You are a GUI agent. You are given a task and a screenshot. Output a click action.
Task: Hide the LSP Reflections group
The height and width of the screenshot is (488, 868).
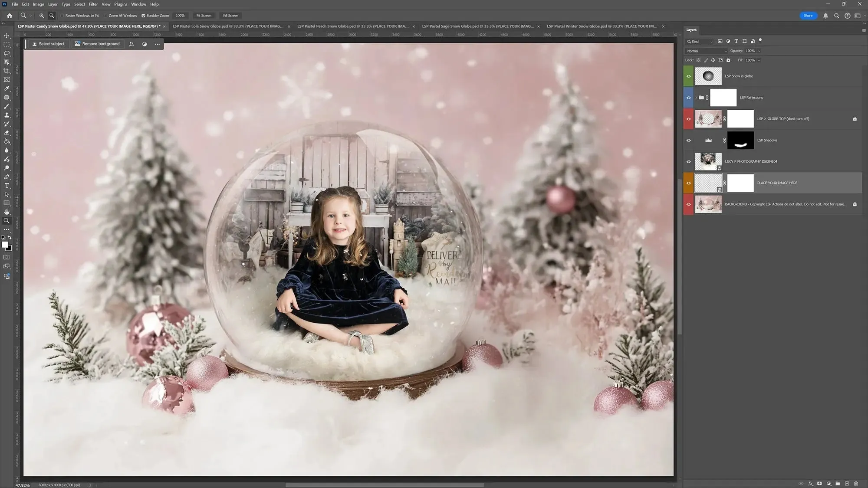[x=688, y=98]
